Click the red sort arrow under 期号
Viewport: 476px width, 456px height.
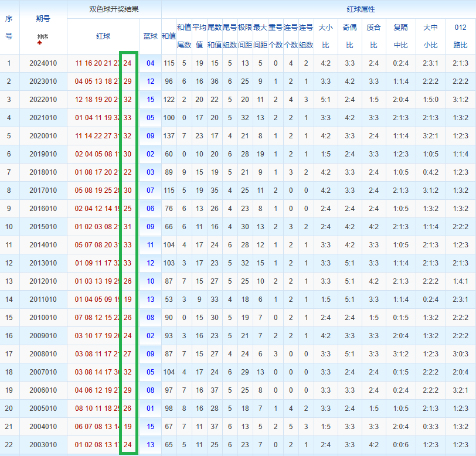(39, 43)
